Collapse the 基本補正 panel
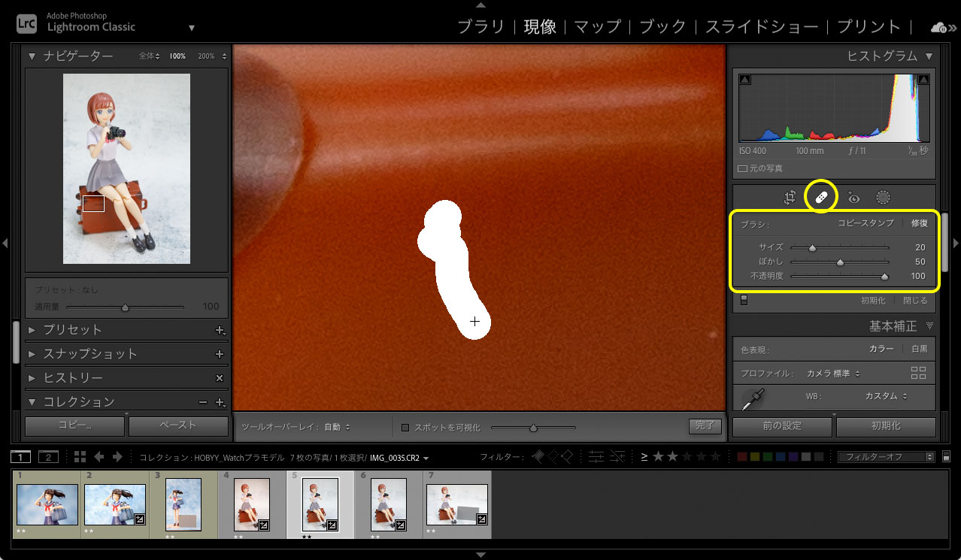This screenshot has width=961, height=560. pos(929,326)
